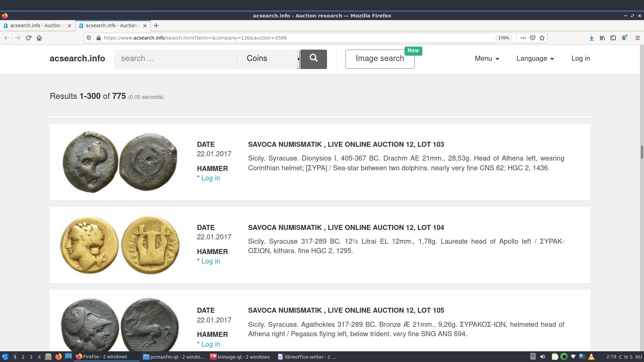Bookmark this page with star icon
This screenshot has width=644, height=362.
point(542,38)
